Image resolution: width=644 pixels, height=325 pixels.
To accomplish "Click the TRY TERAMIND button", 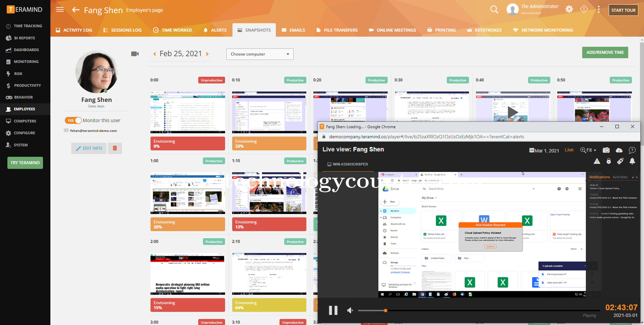I will click(25, 163).
